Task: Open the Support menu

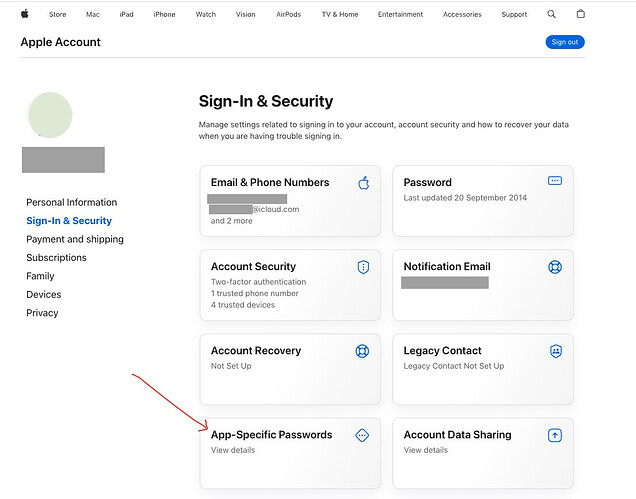Action: click(514, 14)
